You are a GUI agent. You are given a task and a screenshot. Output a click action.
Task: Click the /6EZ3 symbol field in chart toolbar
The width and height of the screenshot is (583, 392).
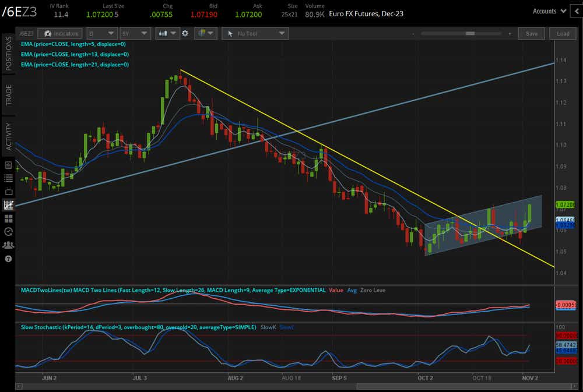(26, 33)
